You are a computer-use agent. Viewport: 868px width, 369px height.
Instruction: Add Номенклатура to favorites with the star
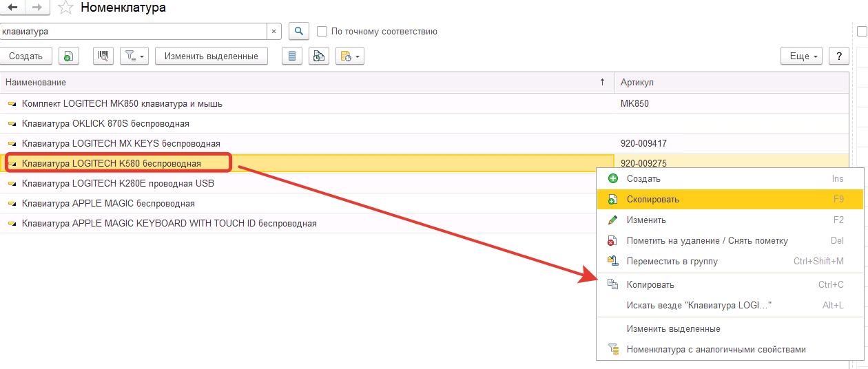pos(65,8)
